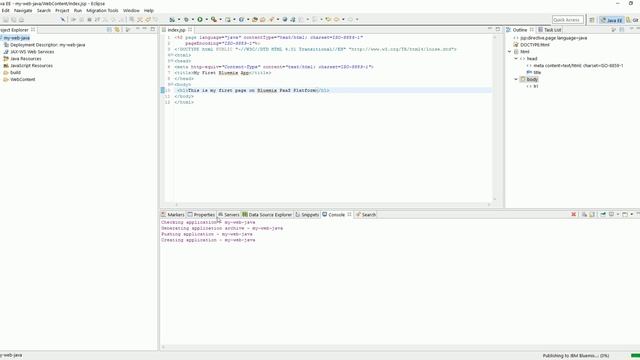
Task: Open the Edit menu
Action: click(x=5, y=11)
